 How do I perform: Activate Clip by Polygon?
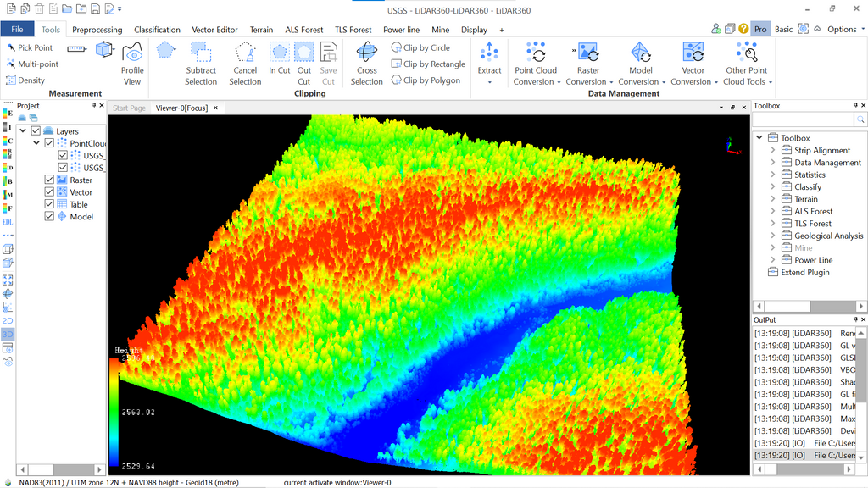tap(426, 80)
